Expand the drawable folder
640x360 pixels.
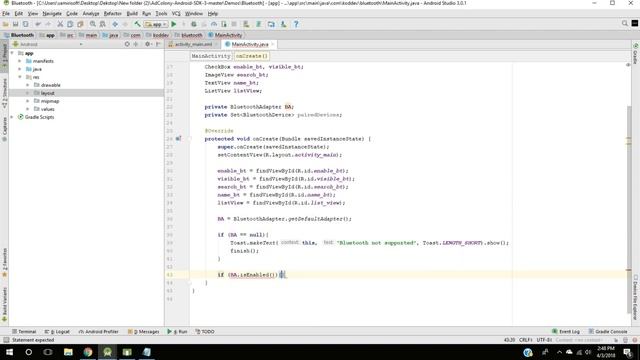[x=28, y=85]
